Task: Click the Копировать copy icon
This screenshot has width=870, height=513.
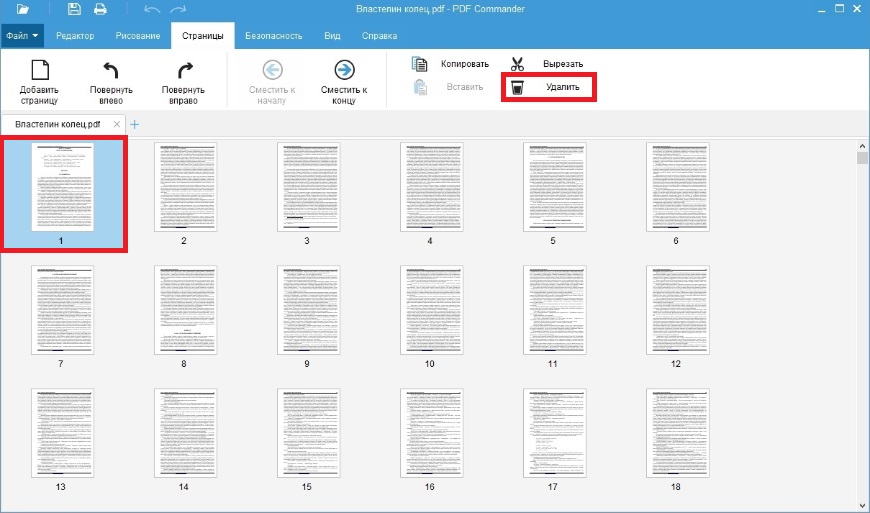Action: 419,64
